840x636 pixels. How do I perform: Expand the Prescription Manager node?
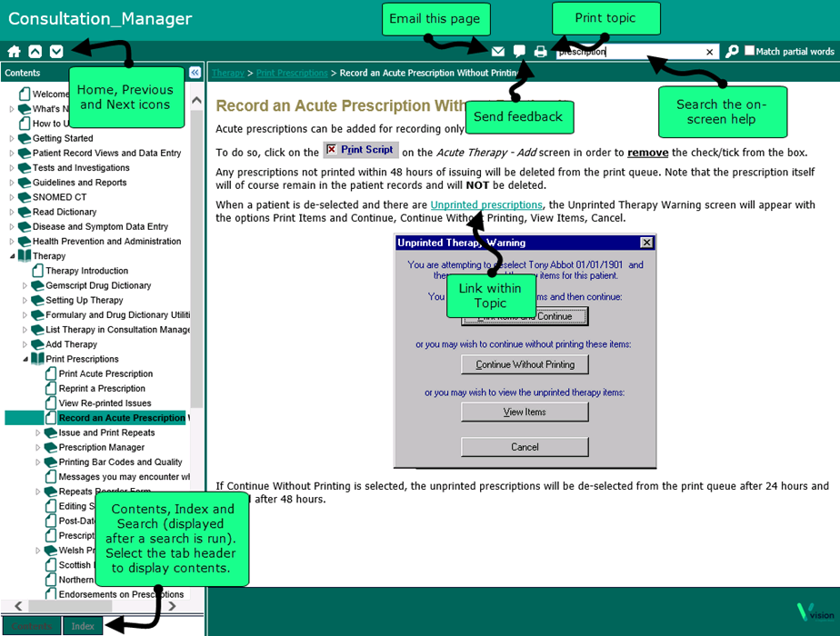tap(38, 448)
